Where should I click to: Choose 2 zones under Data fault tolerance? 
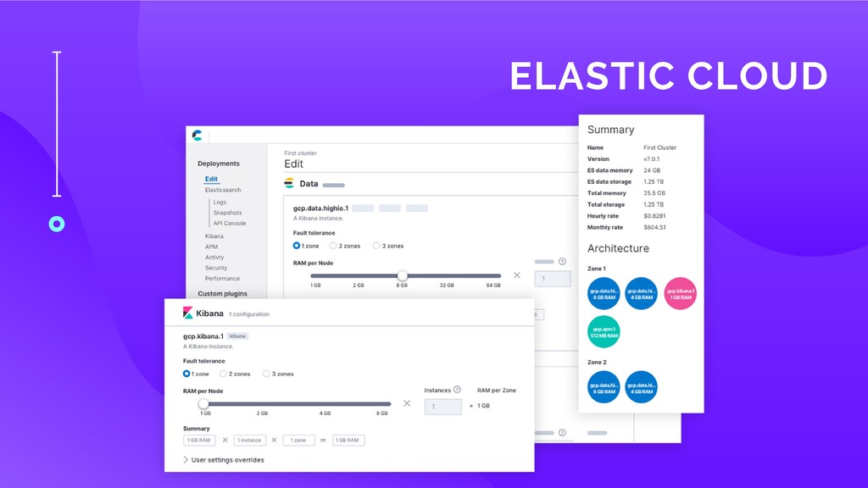(332, 246)
